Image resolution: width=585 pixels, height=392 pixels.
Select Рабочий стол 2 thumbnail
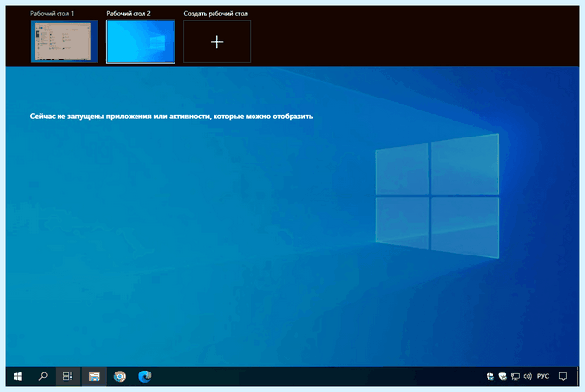point(140,42)
